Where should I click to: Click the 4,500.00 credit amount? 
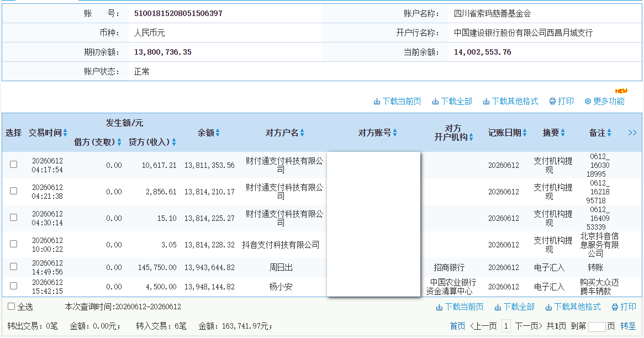tap(161, 287)
